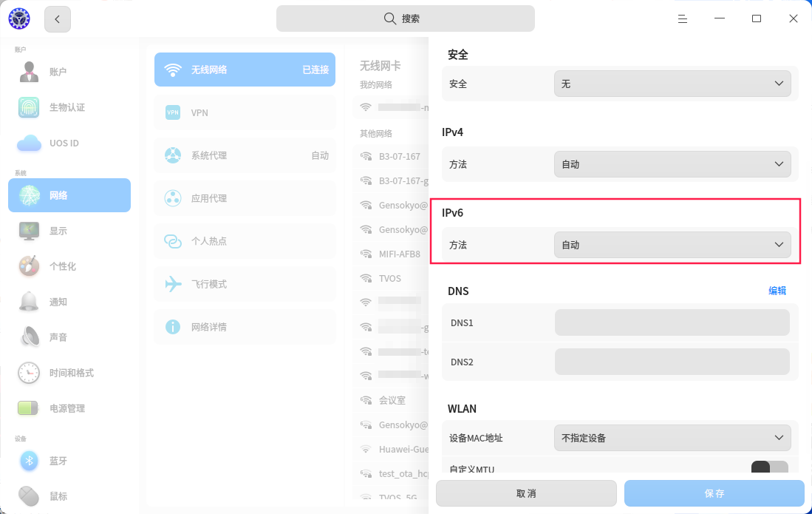Viewport: 812px width, 514px height.
Task: Click the 保存 button
Action: [714, 493]
